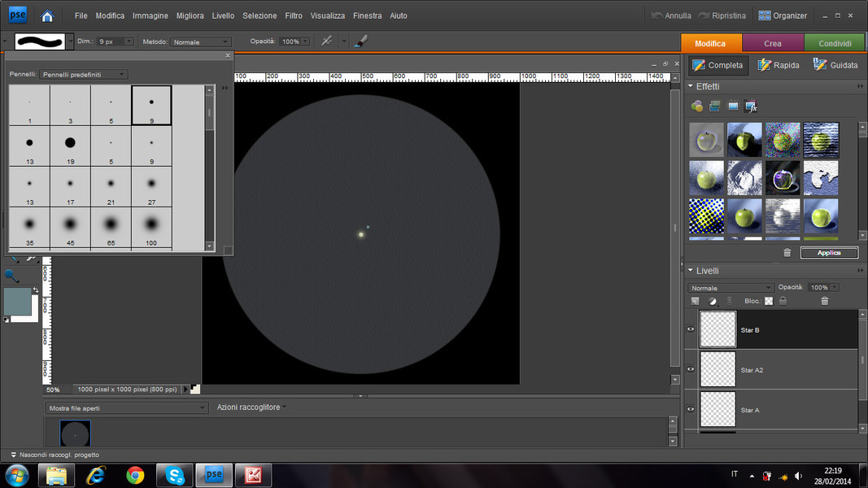Show Photo Effects in Effetti panel
This screenshot has width=868, height=488.
pyautogui.click(x=733, y=106)
